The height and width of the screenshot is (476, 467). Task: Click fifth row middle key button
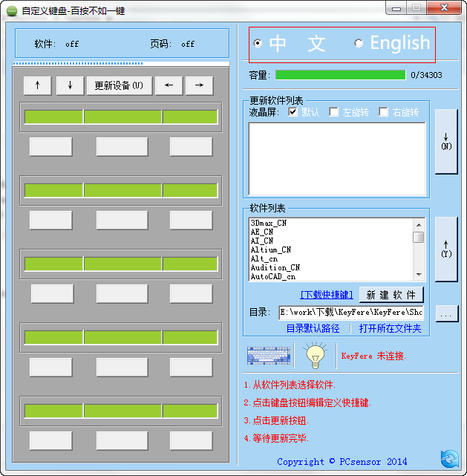[123, 441]
